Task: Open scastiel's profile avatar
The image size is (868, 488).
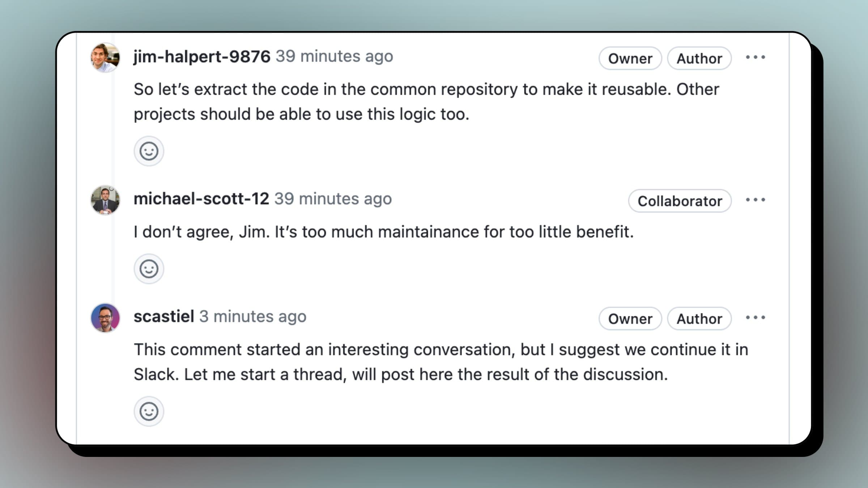Action: click(105, 318)
